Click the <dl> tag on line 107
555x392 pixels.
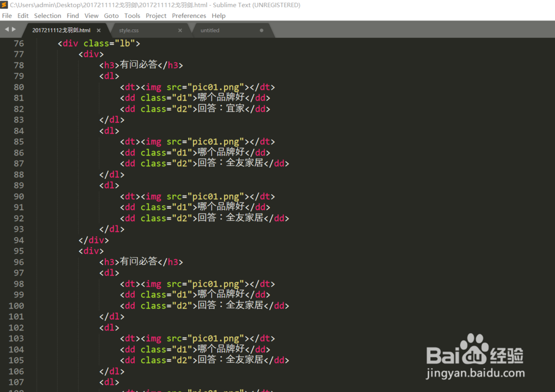pos(109,382)
